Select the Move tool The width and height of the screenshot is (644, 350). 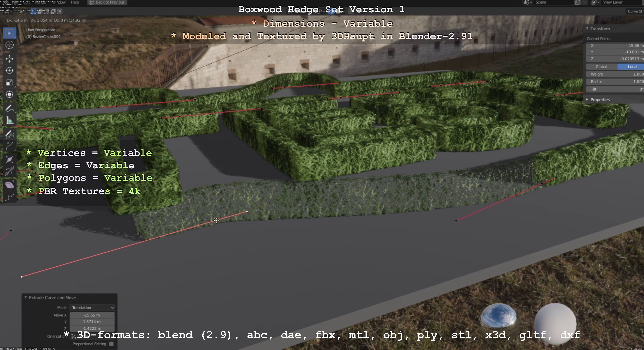click(10, 59)
